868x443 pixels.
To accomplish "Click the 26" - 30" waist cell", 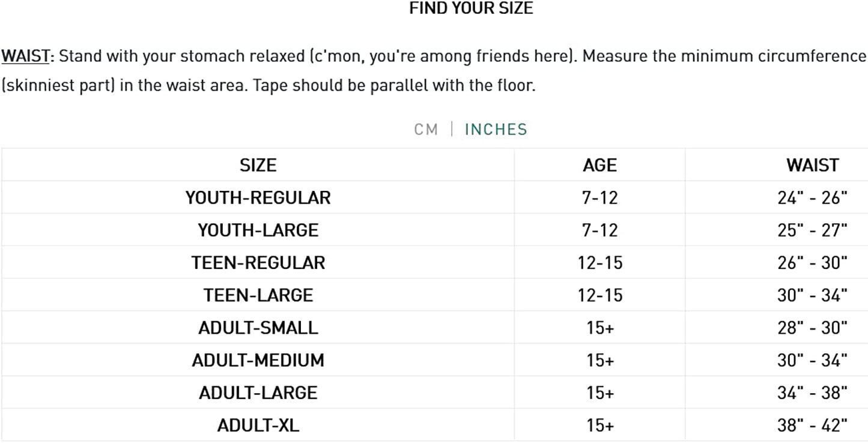I will coord(812,262).
